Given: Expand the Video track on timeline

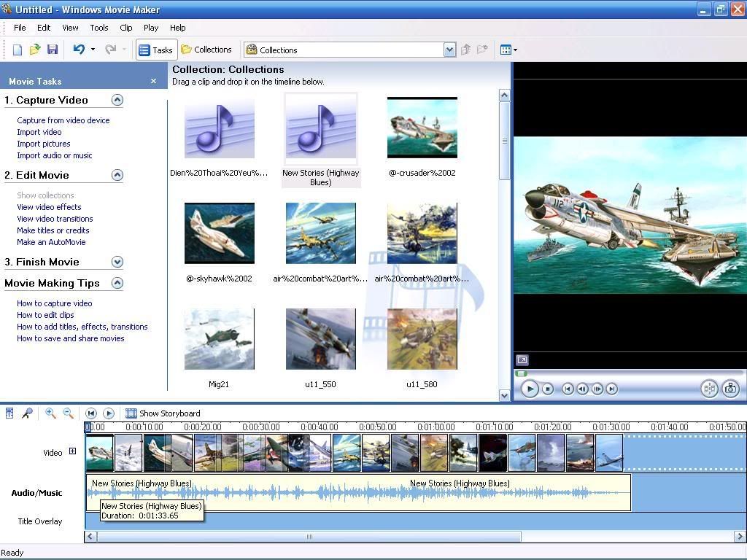Looking at the screenshot, I should [x=72, y=451].
